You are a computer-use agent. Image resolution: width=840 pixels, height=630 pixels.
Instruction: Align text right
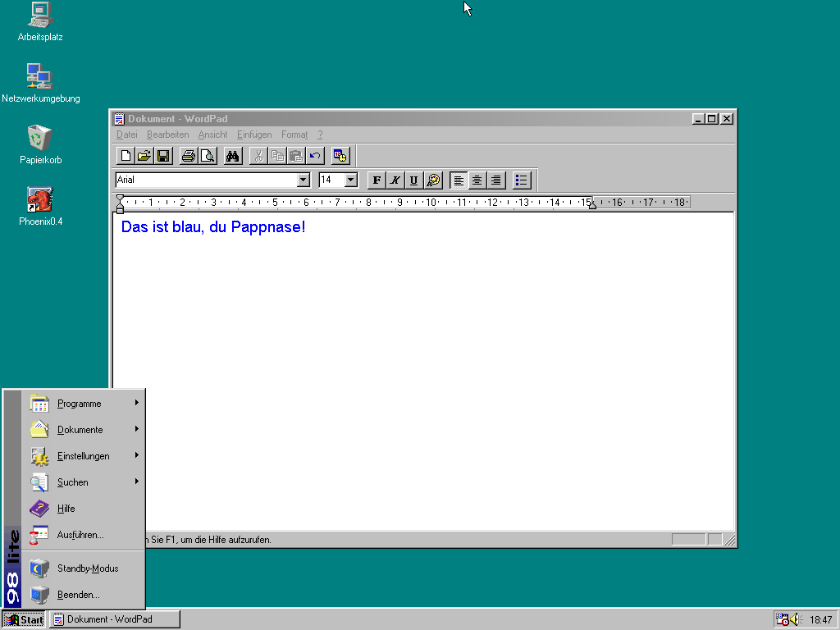496,180
